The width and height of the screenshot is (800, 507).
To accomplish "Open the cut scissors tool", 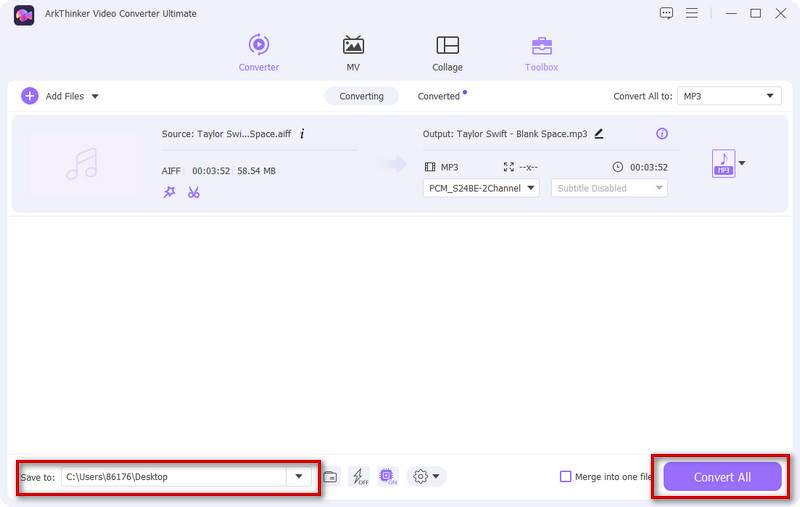I will click(193, 192).
